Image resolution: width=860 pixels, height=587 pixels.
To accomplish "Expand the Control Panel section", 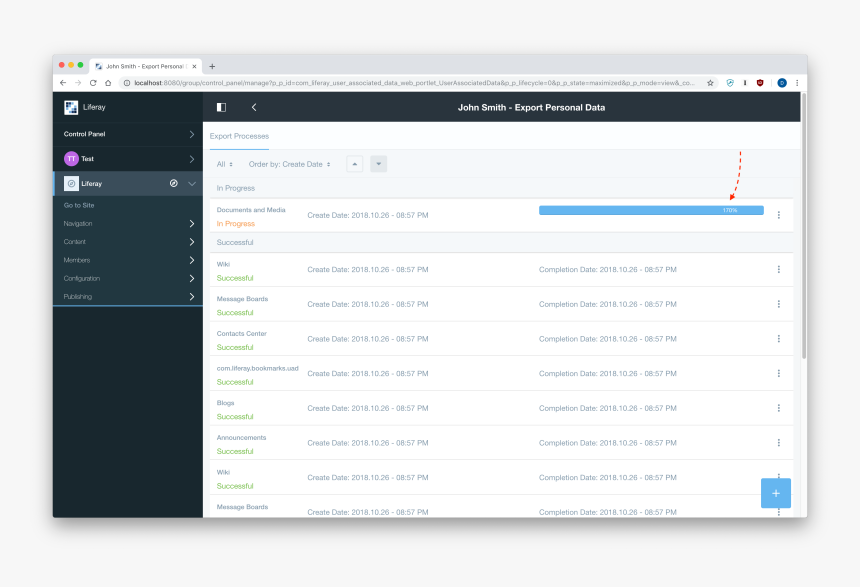I will (129, 134).
